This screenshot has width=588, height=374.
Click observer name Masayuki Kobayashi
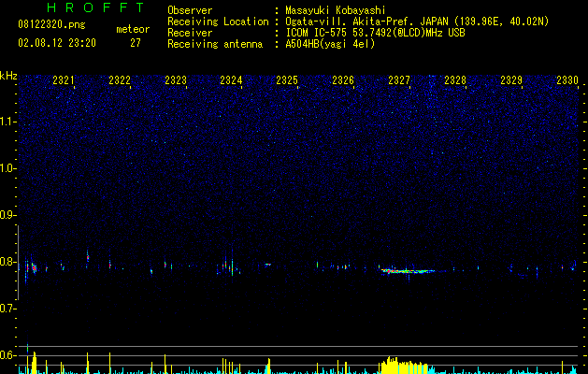click(336, 10)
